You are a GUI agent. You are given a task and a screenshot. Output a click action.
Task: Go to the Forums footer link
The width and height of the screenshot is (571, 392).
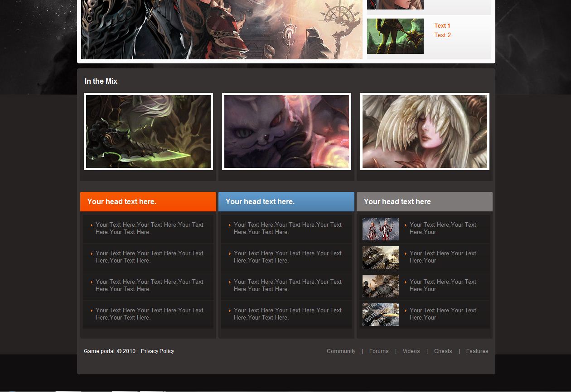379,351
